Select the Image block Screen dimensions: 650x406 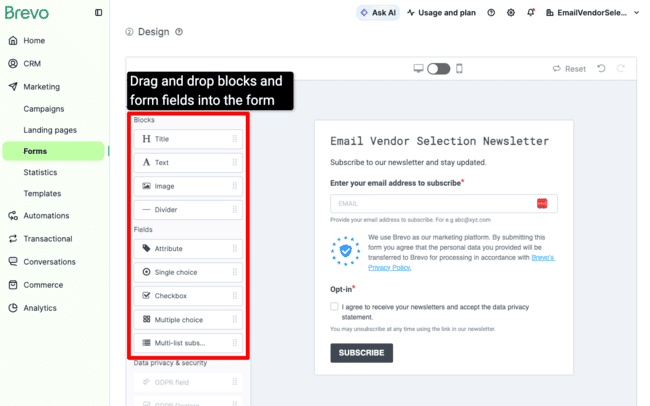[x=188, y=186]
